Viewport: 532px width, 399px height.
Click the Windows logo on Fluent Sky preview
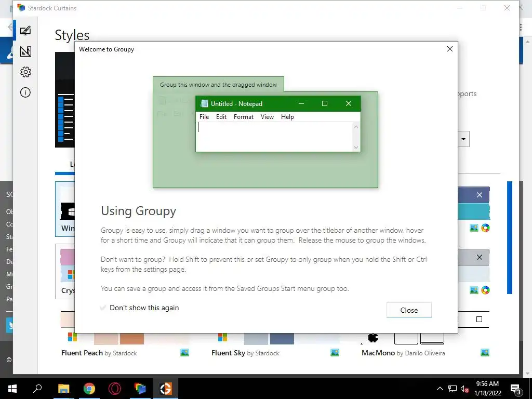coord(222,337)
